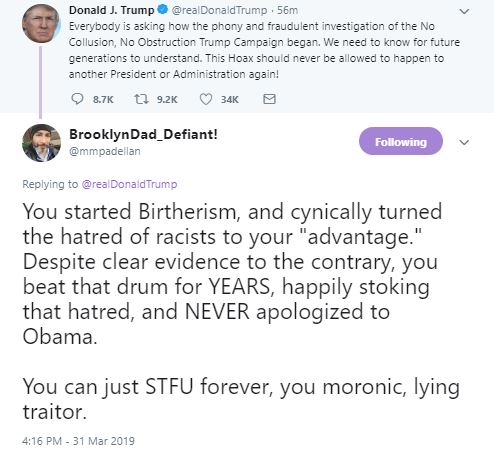Open the 4:16 PM - 31 Mar 2019 timestamp

(x=78, y=441)
